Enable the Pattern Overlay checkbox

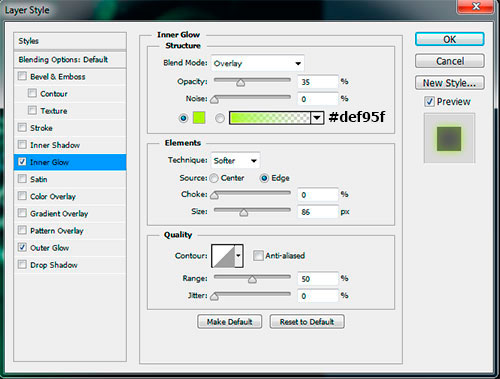tap(22, 230)
